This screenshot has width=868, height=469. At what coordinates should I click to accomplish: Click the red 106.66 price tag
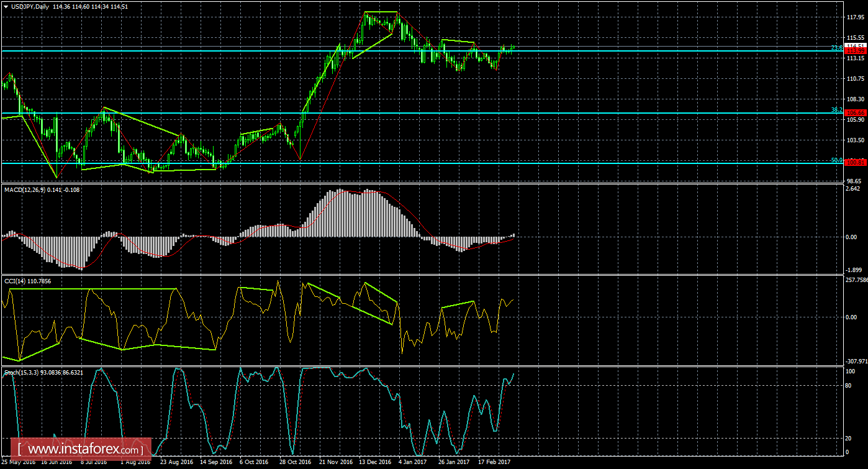[x=856, y=113]
